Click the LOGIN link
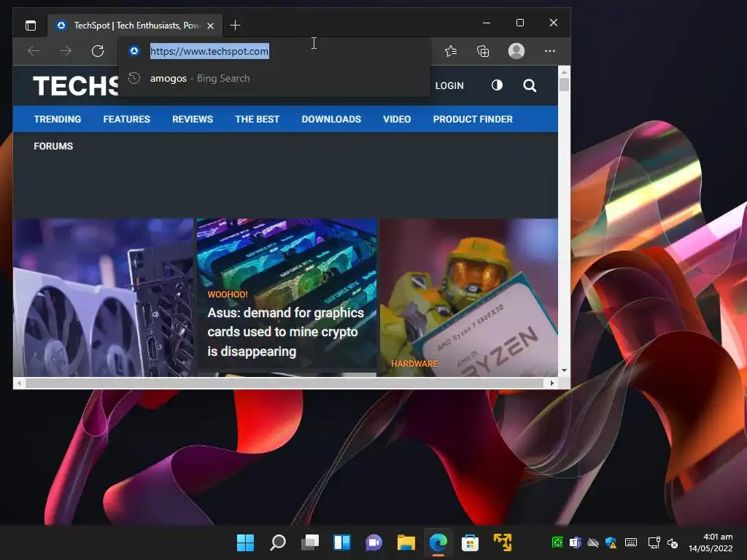The image size is (747, 560). (449, 86)
